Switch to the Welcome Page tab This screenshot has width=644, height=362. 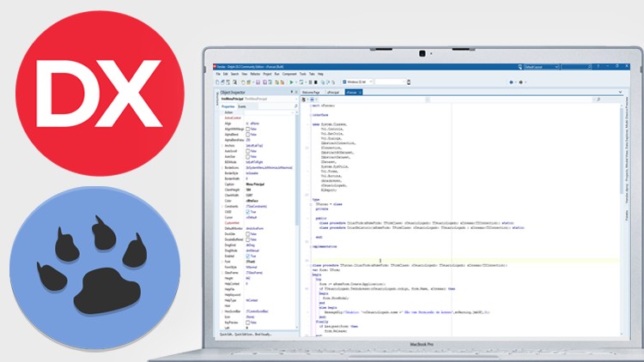pos(311,93)
